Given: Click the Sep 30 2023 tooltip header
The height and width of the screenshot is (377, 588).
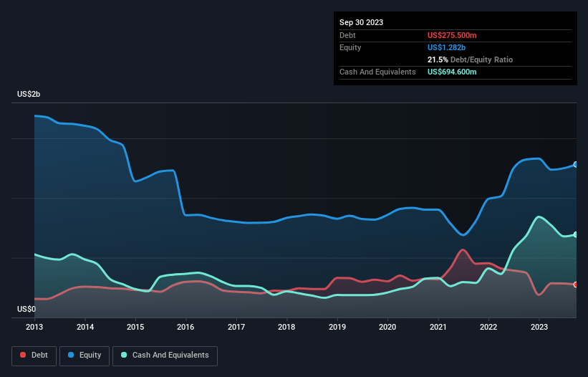Looking at the screenshot, I should pos(361,22).
